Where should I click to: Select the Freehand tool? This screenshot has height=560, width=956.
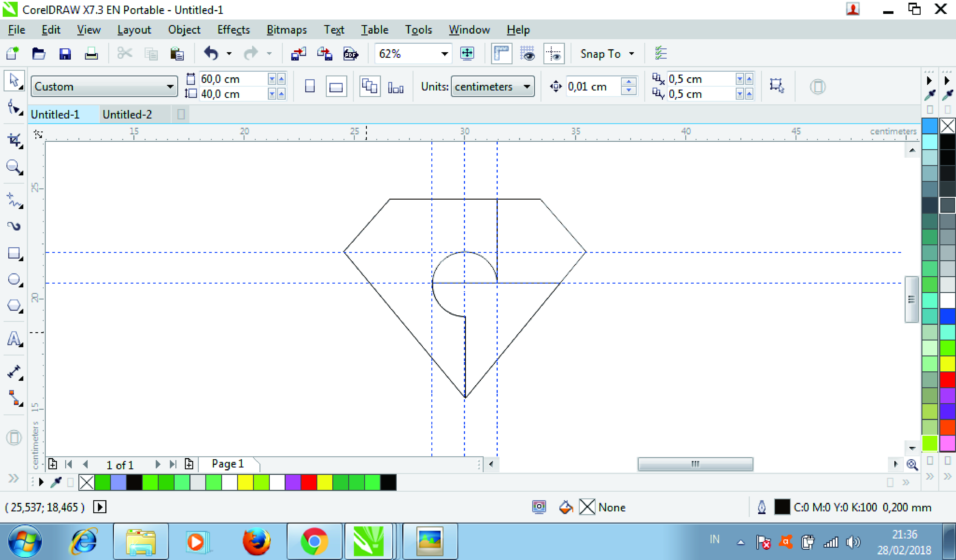click(x=14, y=200)
